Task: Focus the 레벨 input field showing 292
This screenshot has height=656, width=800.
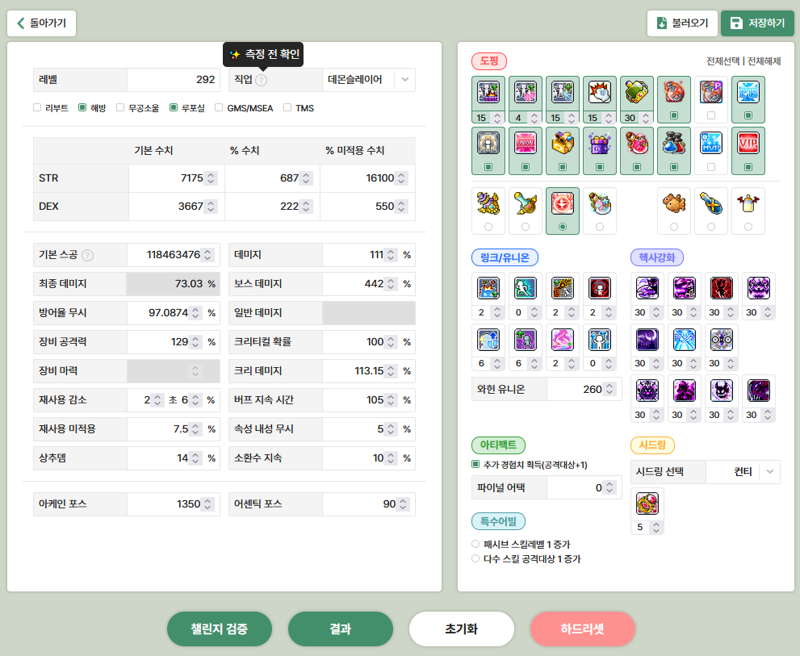Action: (173, 80)
